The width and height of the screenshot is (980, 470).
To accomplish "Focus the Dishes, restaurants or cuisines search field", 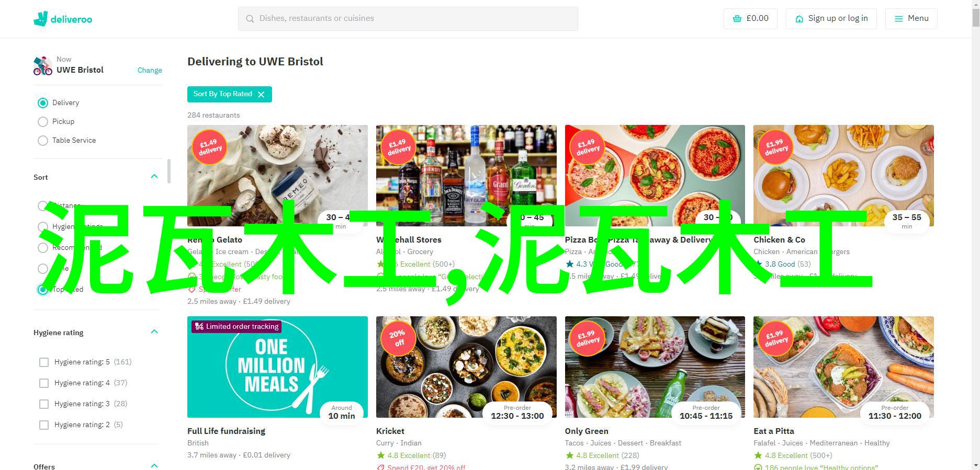I will point(408,18).
